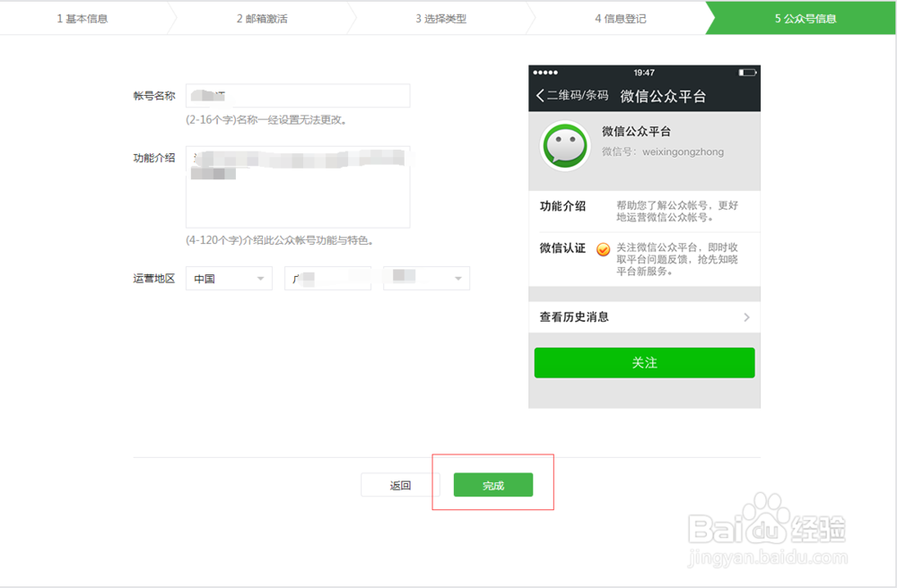The image size is (897, 588).
Task: Click the signal dots in phone status bar
Action: pyautogui.click(x=545, y=73)
